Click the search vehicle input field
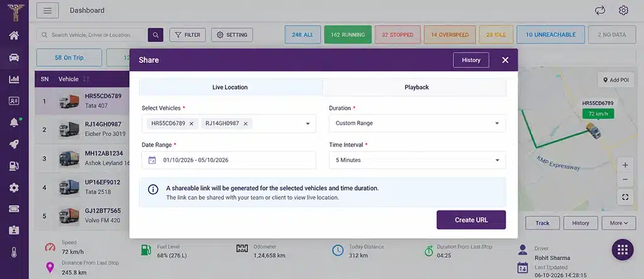This screenshot has width=644, height=279. click(92, 35)
